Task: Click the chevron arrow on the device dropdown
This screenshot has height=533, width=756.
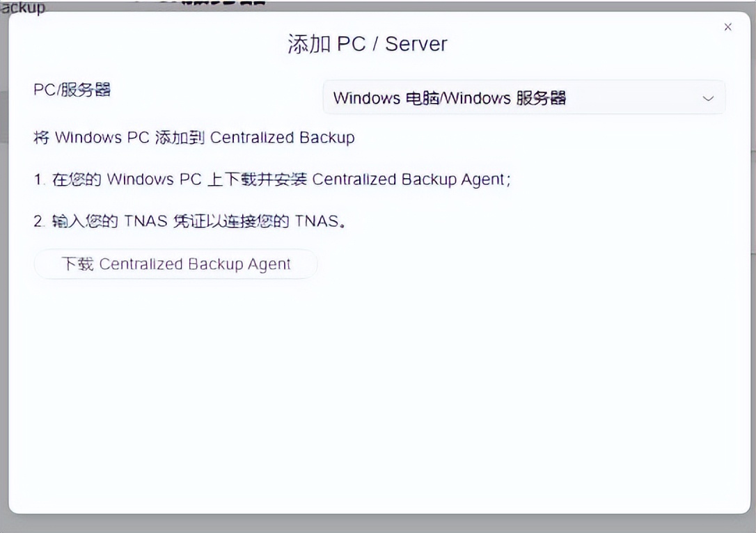Action: click(x=708, y=98)
